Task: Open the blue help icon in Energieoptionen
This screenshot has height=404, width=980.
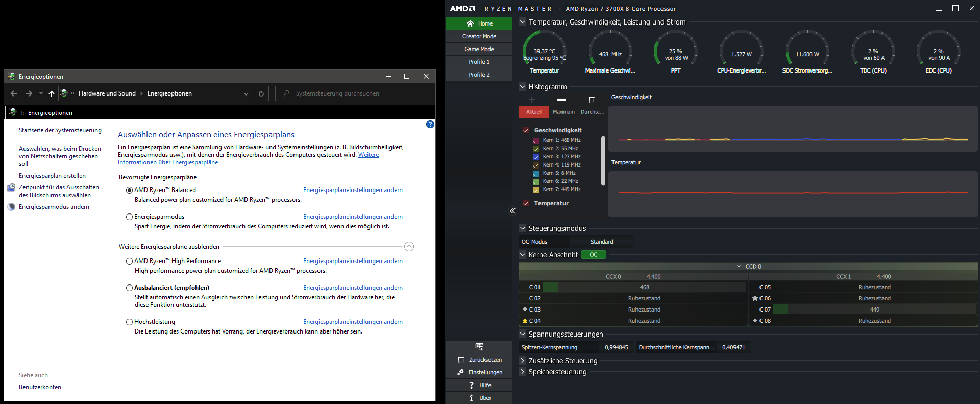Action: (430, 124)
